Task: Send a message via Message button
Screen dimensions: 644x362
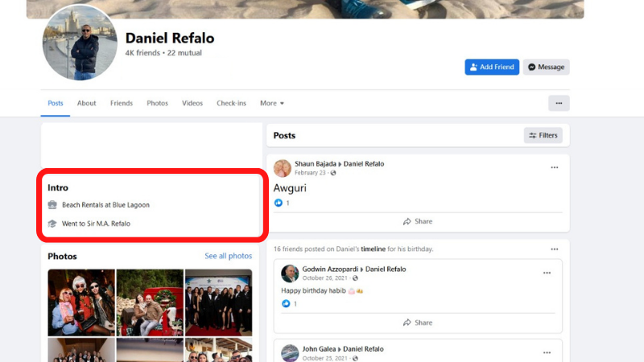Action: pos(546,67)
